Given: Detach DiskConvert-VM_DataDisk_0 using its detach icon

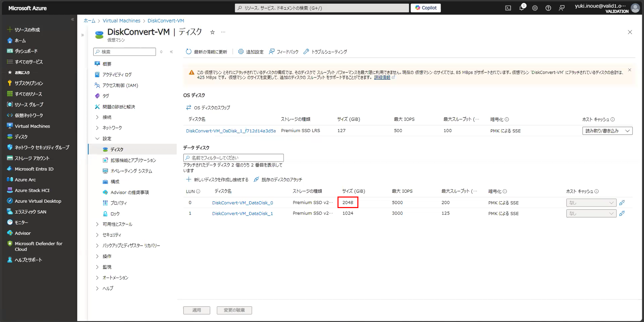Looking at the screenshot, I should pos(622,203).
